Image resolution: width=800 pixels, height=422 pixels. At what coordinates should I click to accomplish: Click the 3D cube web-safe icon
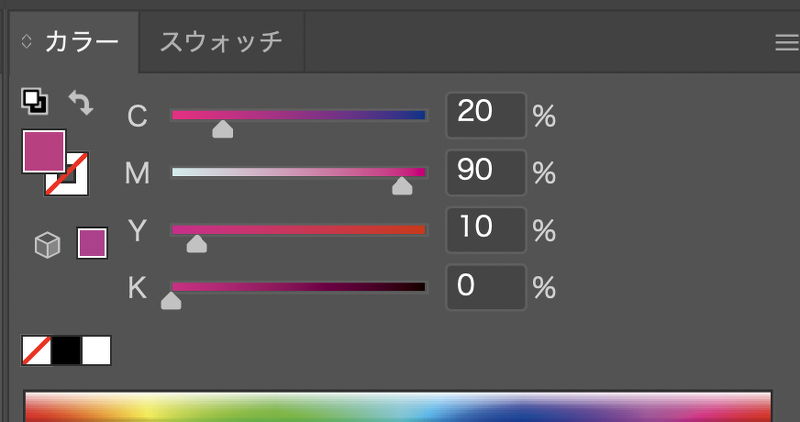coord(47,244)
